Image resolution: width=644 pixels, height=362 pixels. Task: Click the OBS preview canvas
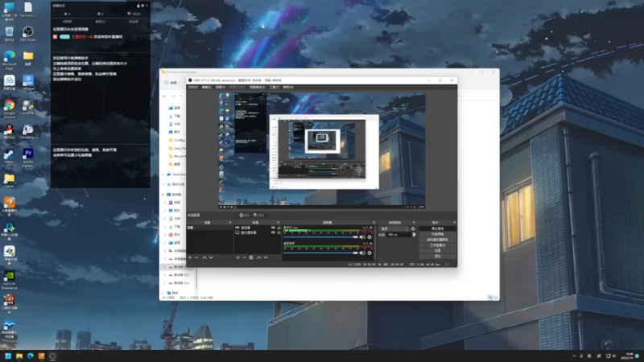321,151
